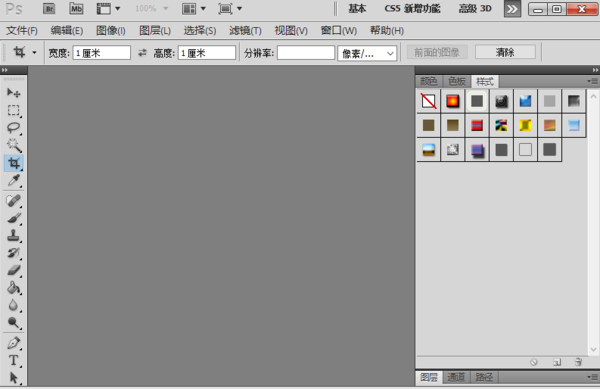Switch to 基本 workspace

[357, 8]
